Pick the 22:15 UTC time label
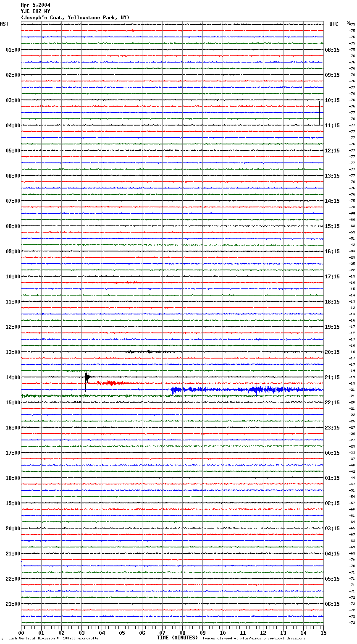 [x=332, y=403]
